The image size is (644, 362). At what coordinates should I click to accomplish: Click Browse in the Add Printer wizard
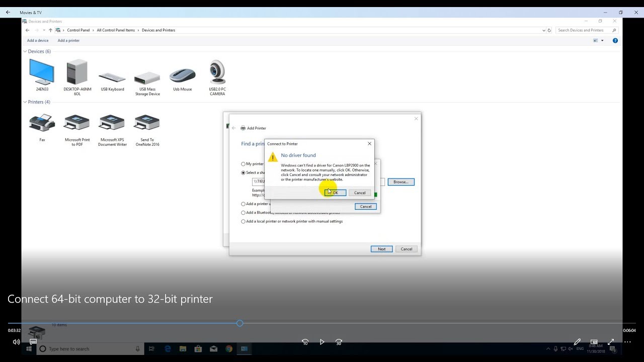401,182
